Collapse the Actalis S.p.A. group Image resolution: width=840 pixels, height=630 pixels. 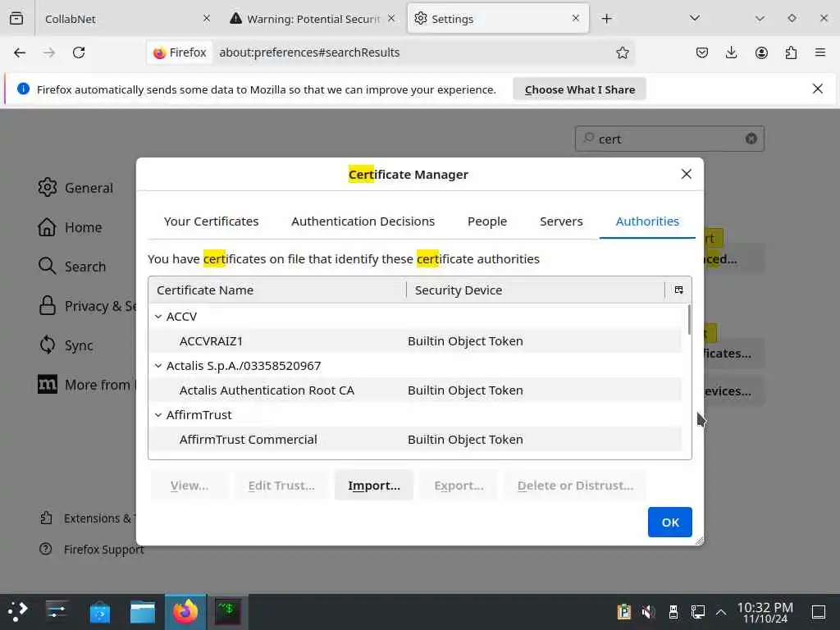pos(158,366)
